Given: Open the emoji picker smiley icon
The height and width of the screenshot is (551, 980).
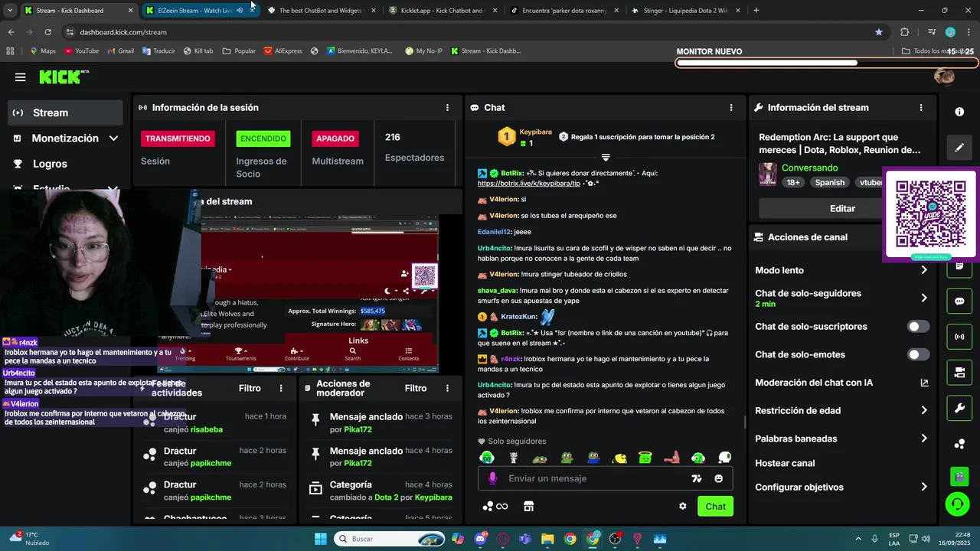Looking at the screenshot, I should 718,478.
